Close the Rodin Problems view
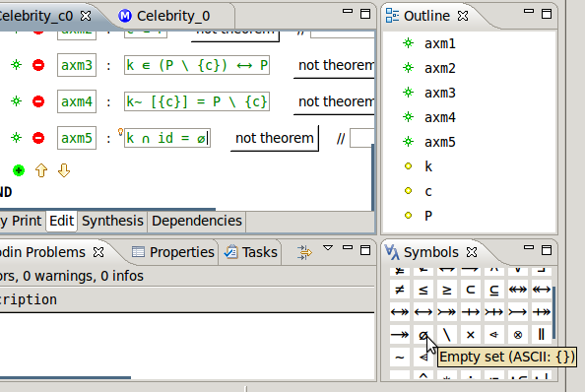 click(x=98, y=252)
